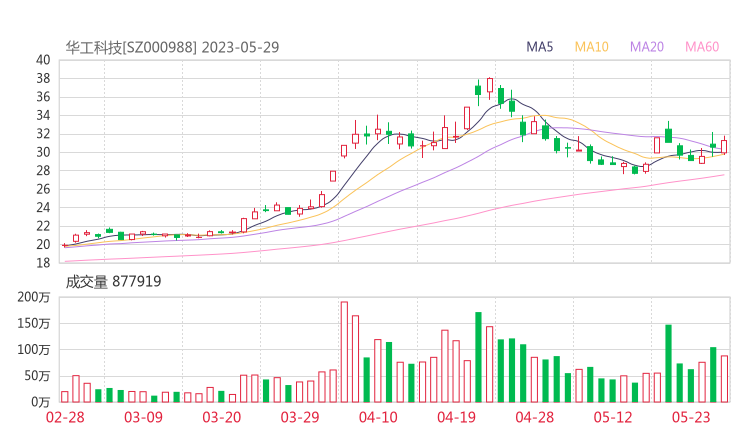Click the 38 price axis label
The height and width of the screenshot is (440, 740).
[43, 78]
